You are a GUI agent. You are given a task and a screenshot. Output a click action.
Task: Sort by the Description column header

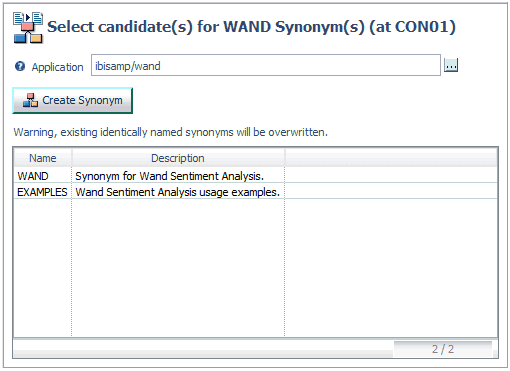178,158
